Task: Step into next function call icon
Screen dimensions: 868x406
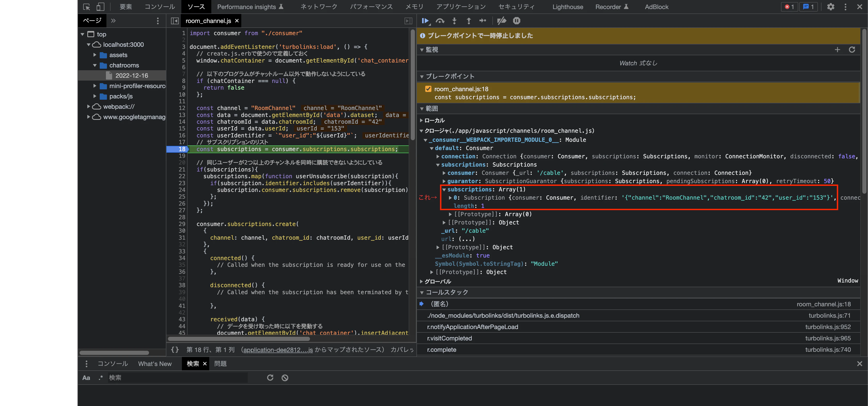Action: 454,21
